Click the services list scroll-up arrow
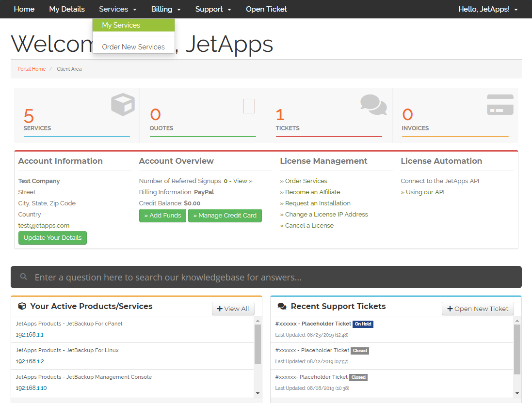The height and width of the screenshot is (403, 532). pos(258,321)
